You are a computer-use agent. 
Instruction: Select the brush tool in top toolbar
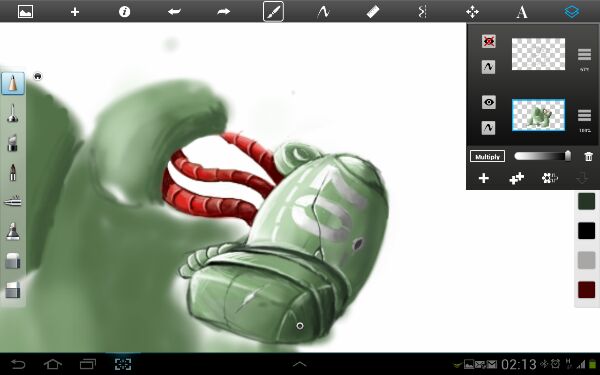coord(273,11)
